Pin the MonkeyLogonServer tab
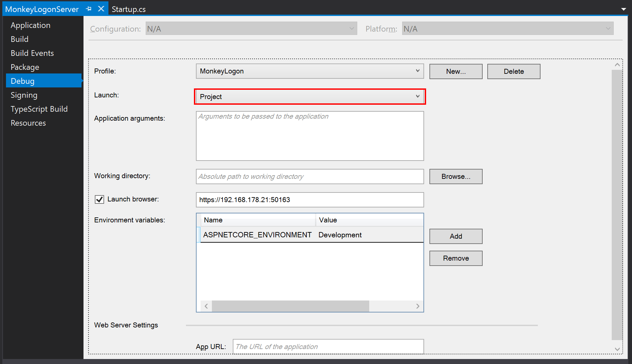Image resolution: width=632 pixels, height=364 pixels. 88,9
